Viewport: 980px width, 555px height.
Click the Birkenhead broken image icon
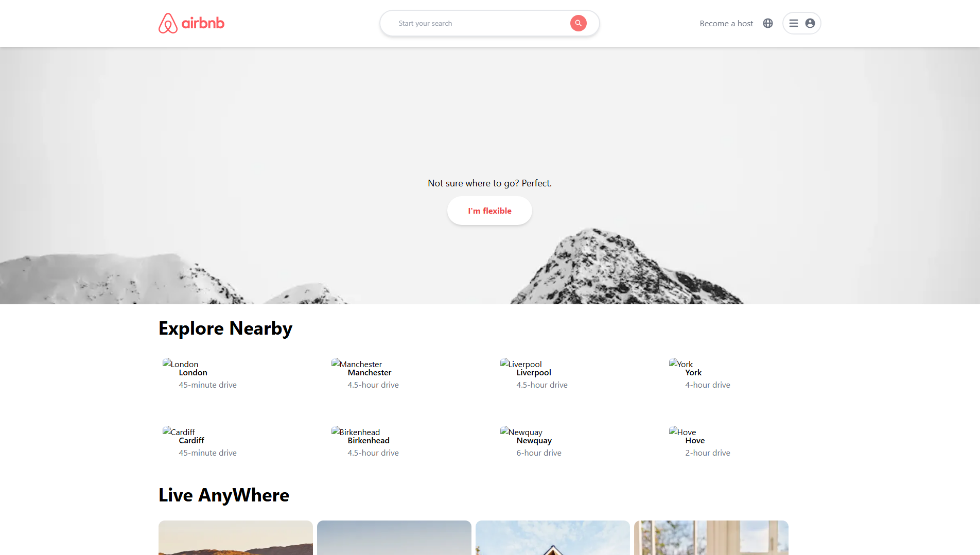click(336, 430)
